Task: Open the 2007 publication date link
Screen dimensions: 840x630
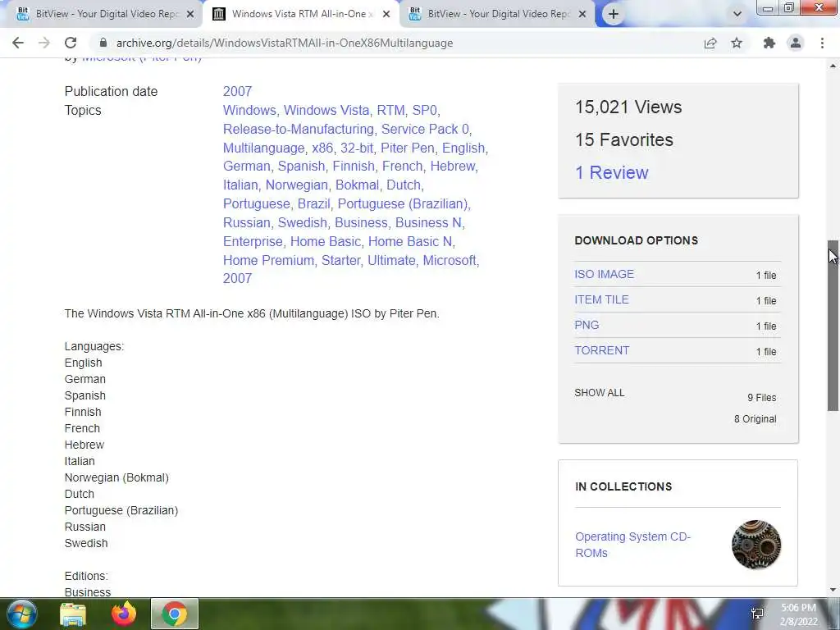Action: point(237,91)
